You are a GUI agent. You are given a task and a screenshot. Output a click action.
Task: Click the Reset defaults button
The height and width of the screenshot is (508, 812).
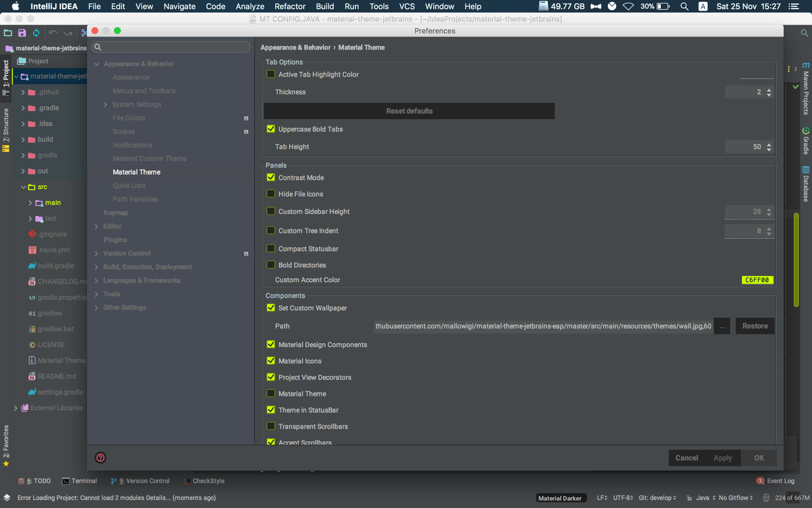[x=409, y=111]
